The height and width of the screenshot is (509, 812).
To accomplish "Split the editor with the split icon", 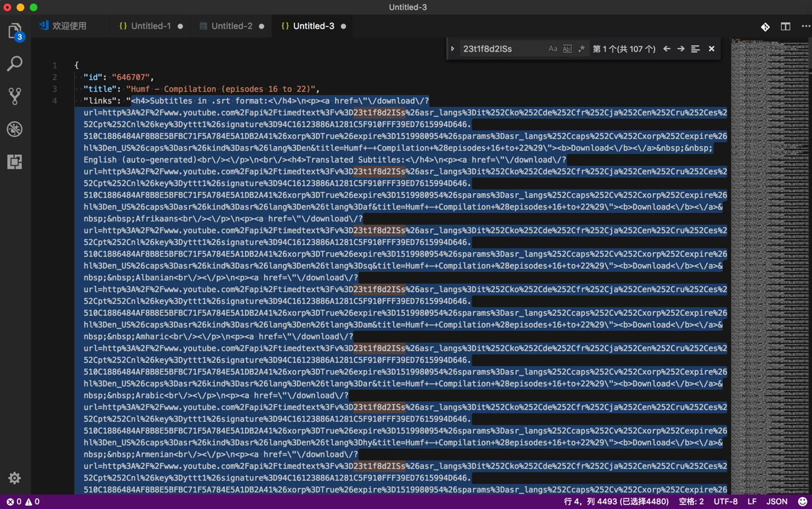I will coord(785,27).
